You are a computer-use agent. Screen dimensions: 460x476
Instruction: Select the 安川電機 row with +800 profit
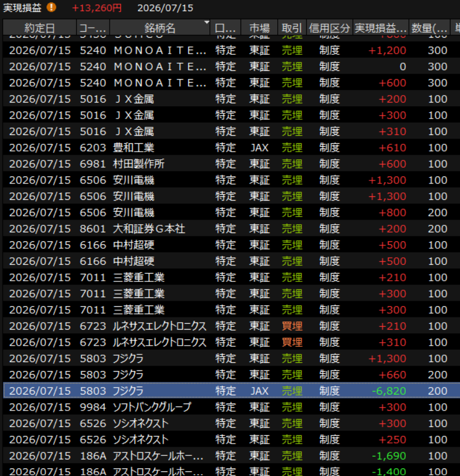231,212
